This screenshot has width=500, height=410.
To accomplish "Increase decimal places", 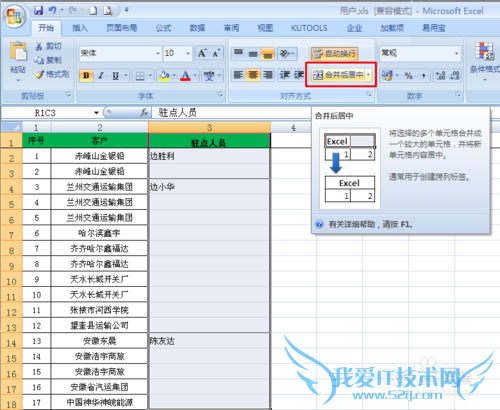I will [x=440, y=76].
